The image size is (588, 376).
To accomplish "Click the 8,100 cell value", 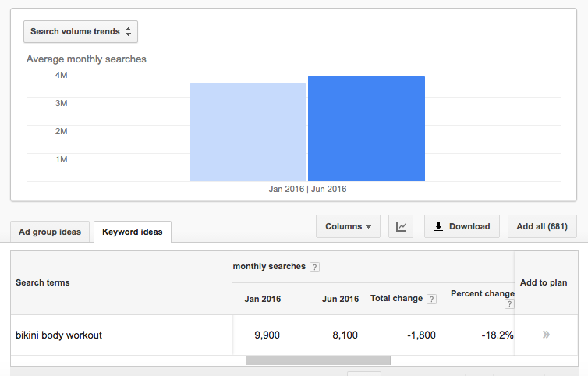I will click(x=345, y=335).
